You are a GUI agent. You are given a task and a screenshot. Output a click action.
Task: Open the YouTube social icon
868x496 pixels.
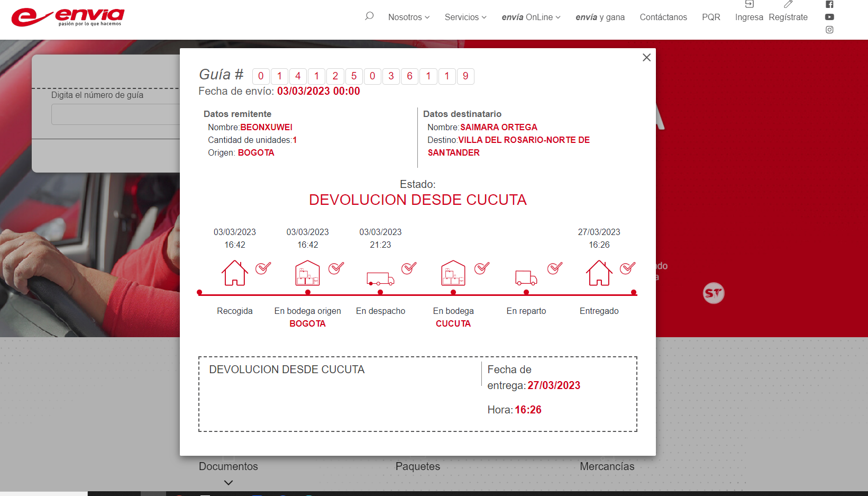pos(829,17)
